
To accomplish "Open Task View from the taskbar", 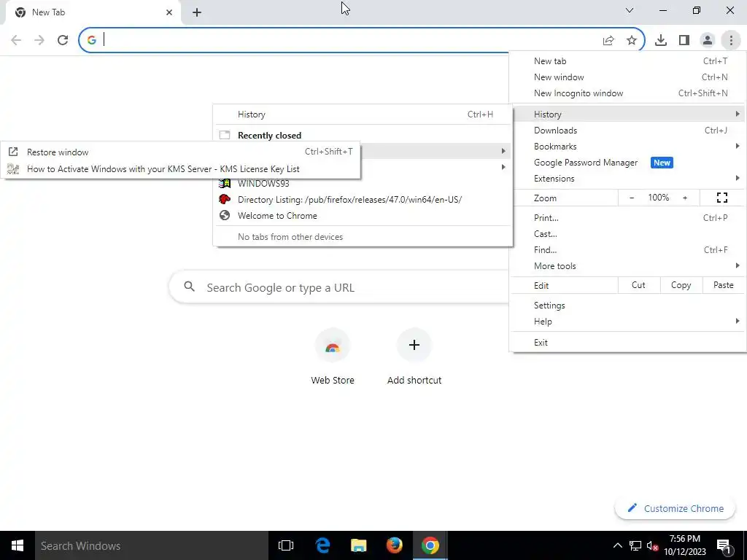I will (x=286, y=545).
